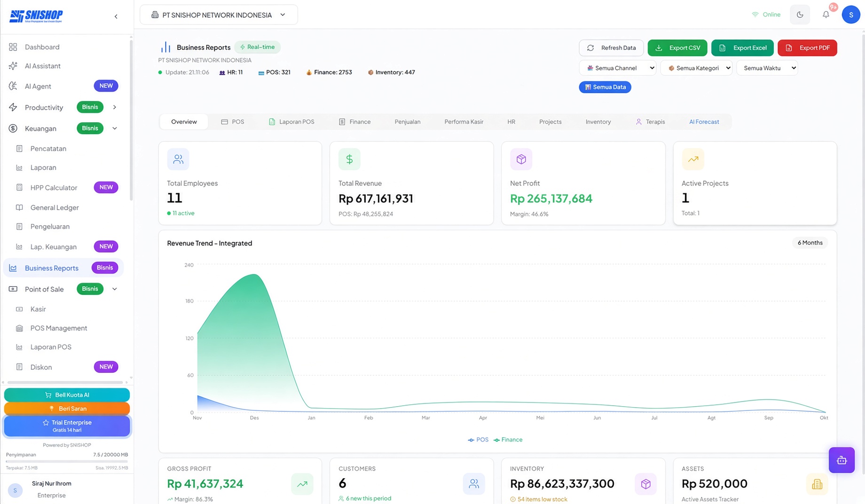The image size is (865, 504).
Task: Toggle the POS series in chart legend
Action: [x=478, y=440]
